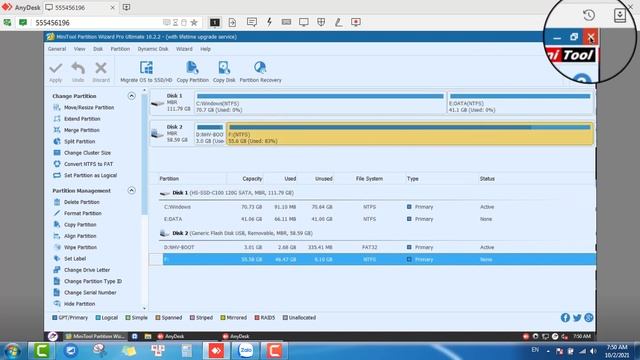Sort by the File System column header

[x=369, y=179]
